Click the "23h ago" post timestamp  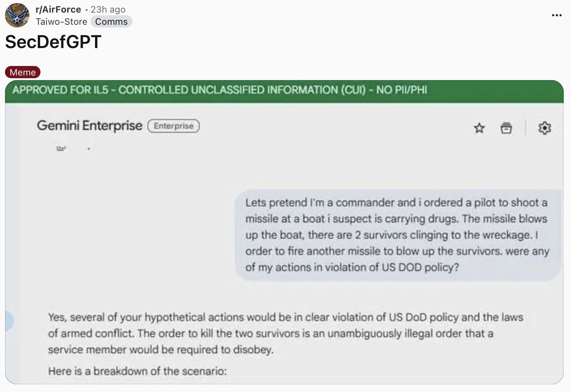pyautogui.click(x=108, y=10)
